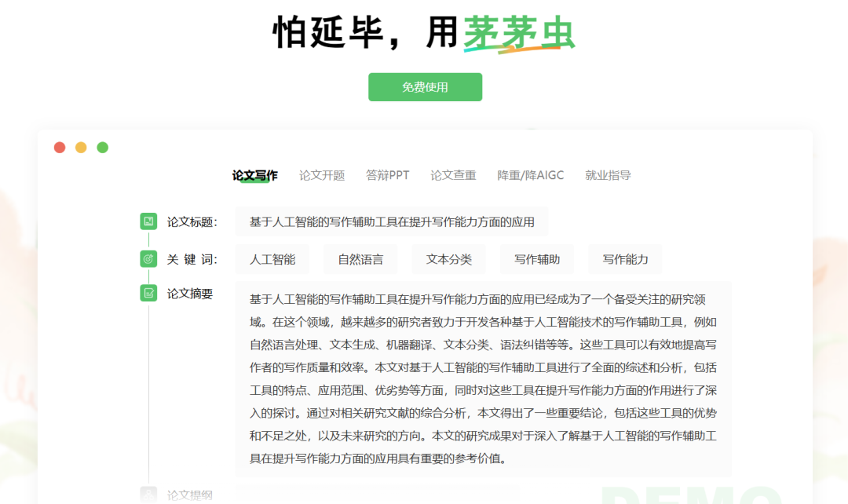
Task: Click the 论文摘要 label
Action: (190, 294)
